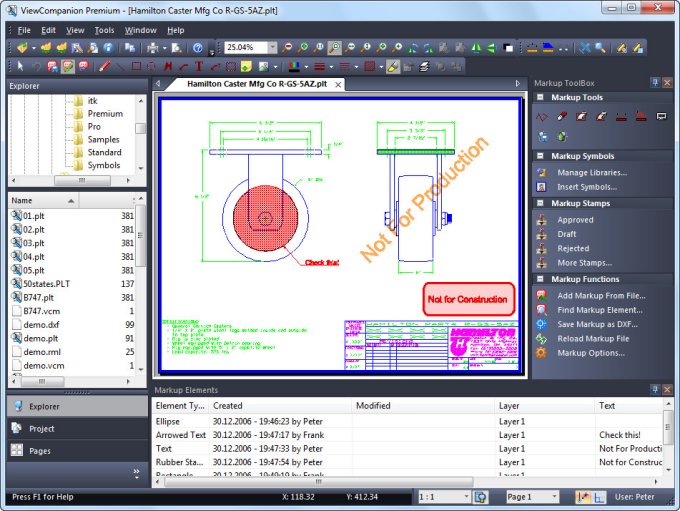Pick the arrow selection pointer tool
Screen dimensions: 680x511
(19, 67)
